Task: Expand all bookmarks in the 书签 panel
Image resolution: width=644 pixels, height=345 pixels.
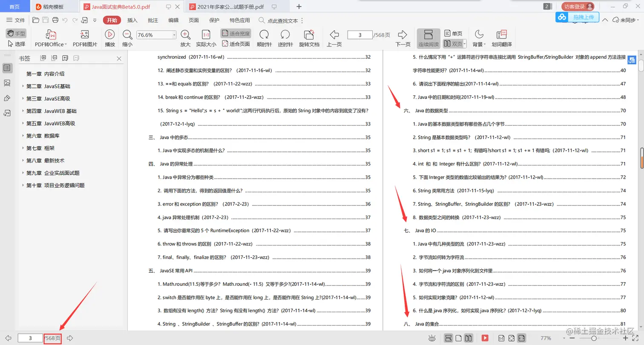Action: click(43, 58)
